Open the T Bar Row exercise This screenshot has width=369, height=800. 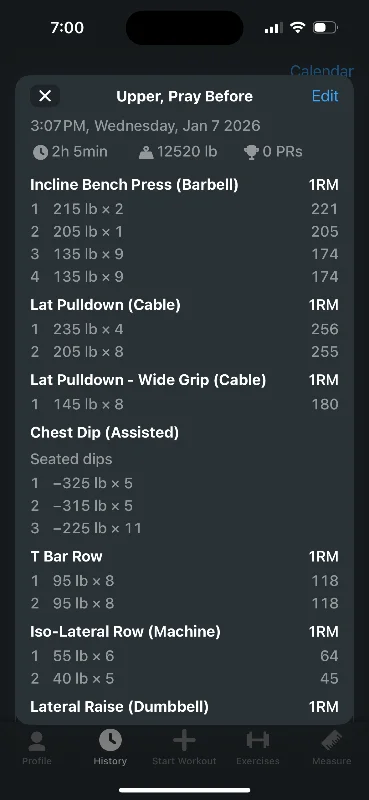point(66,557)
